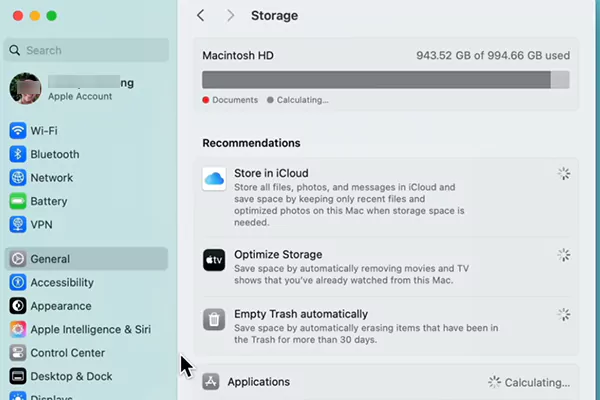Screen dimensions: 600x400
Task: Open the Wi-Fi settings label
Action: [44, 131]
